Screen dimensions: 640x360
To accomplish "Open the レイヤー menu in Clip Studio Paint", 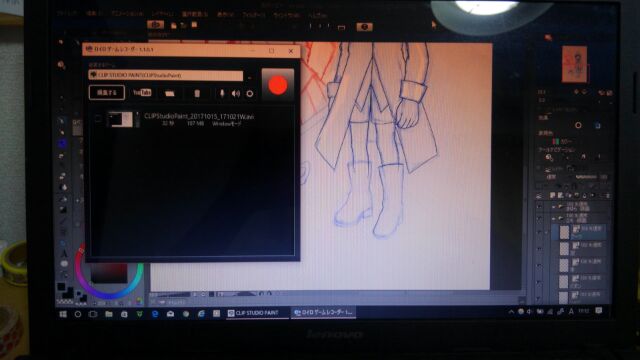I will 162,14.
